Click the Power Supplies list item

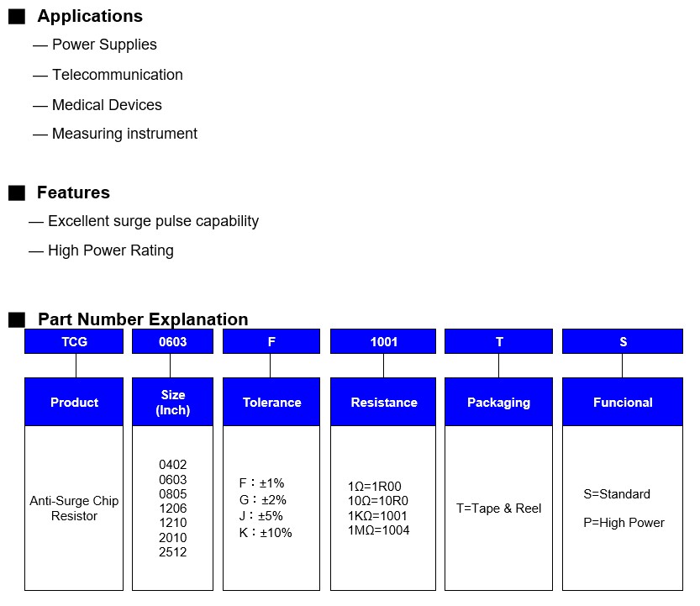point(104,45)
